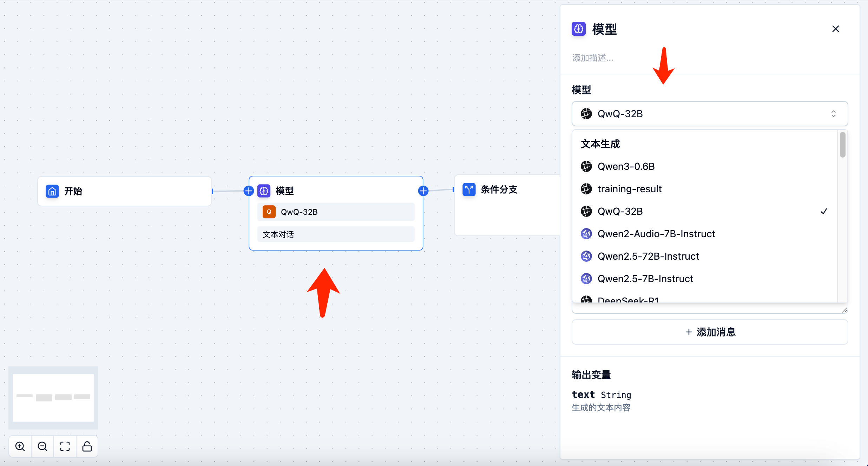Open the QwQ-32B model dropdown
Image resolution: width=868 pixels, height=466 pixels.
pos(710,114)
